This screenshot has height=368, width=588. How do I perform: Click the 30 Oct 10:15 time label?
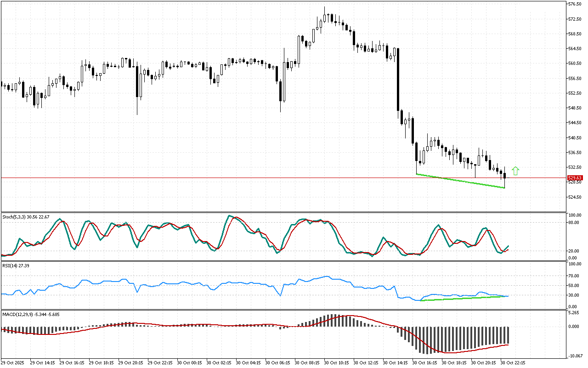(x=336, y=362)
